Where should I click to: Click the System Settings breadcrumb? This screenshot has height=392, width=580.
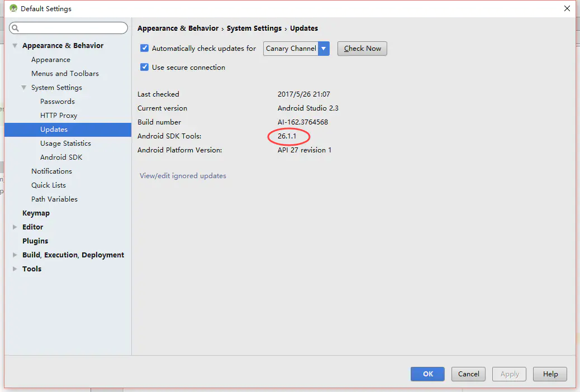[x=254, y=28]
